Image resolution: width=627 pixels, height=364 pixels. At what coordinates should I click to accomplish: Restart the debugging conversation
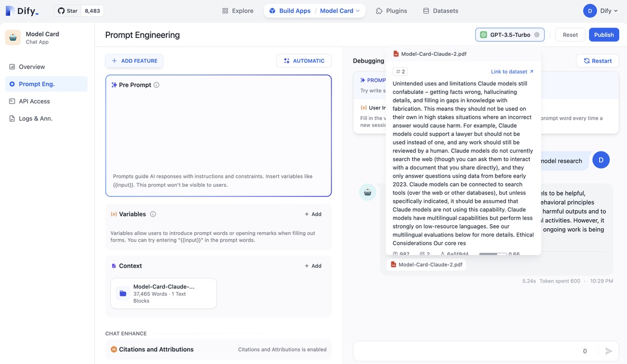pos(597,61)
